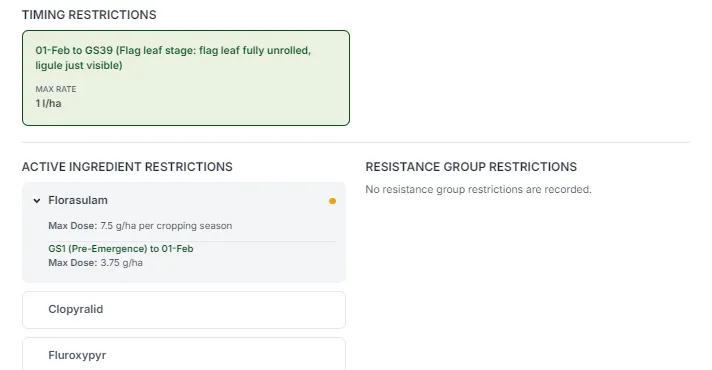Click the Resistance Group Restrictions heading

471,167
